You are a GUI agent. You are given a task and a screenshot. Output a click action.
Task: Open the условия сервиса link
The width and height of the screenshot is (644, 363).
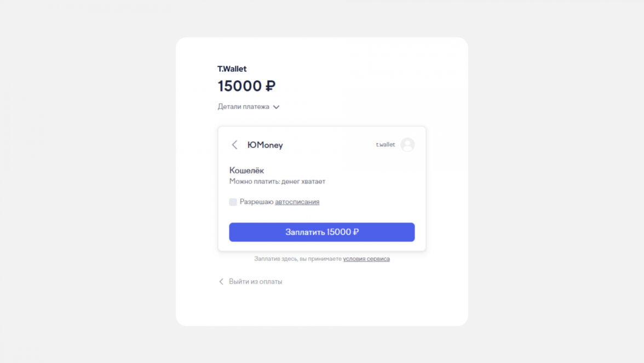click(x=366, y=259)
